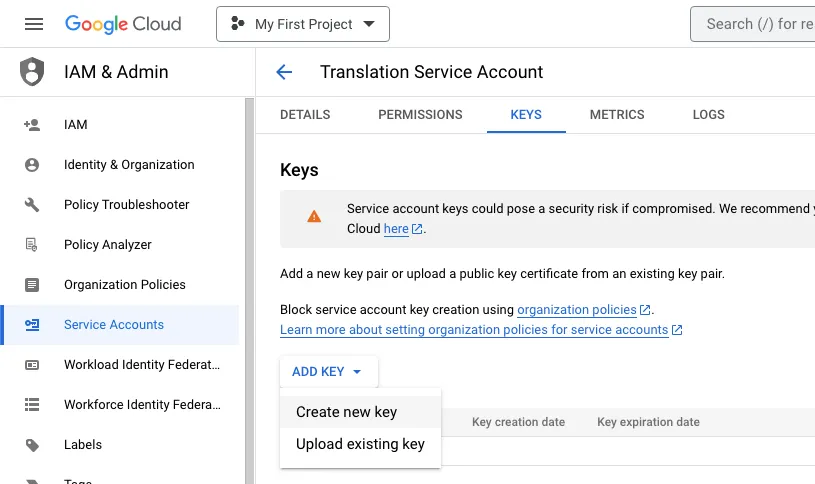Open the organization policies link

(x=576, y=310)
